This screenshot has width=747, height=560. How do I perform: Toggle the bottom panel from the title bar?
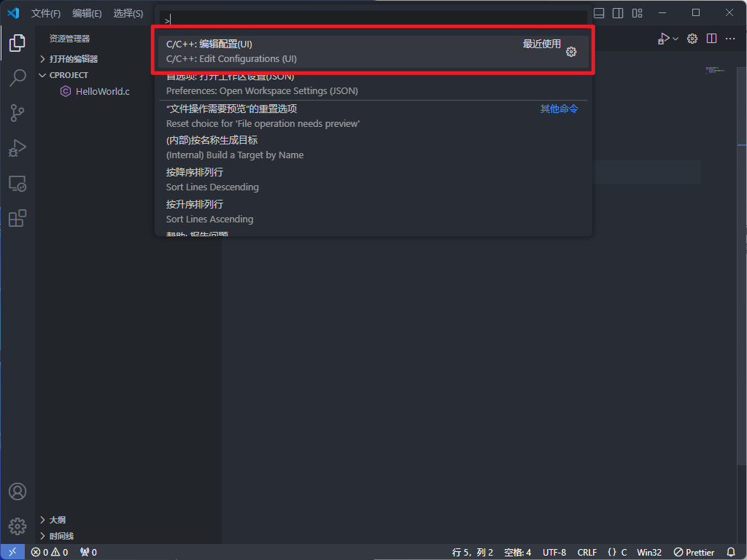(x=599, y=13)
